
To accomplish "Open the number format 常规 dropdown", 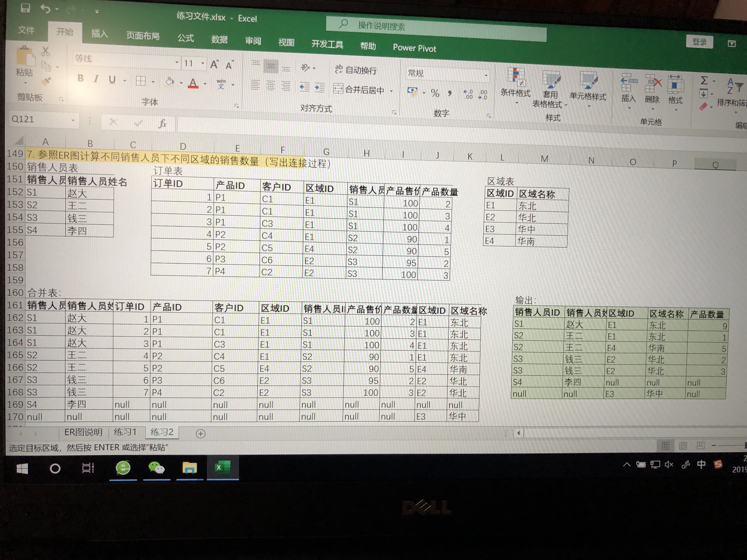I will point(486,75).
